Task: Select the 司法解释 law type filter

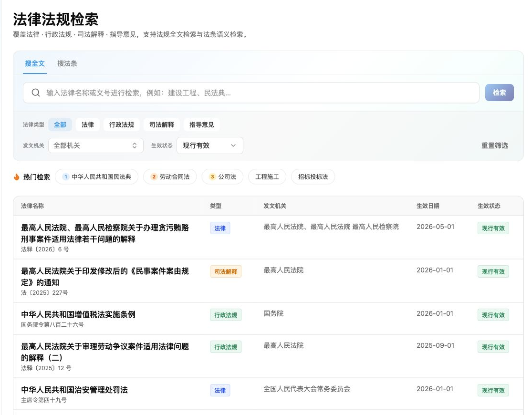Action: pyautogui.click(x=161, y=124)
